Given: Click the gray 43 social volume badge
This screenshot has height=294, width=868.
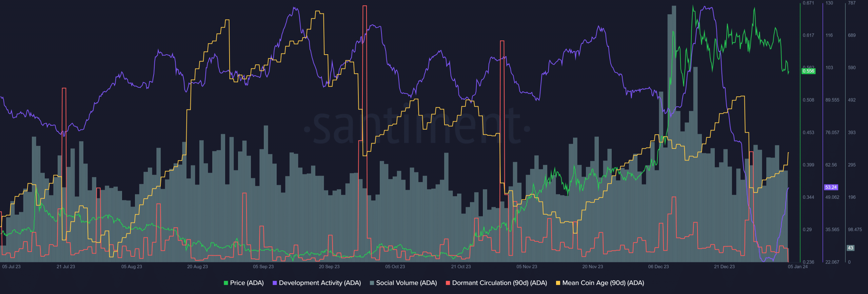Looking at the screenshot, I should click(850, 248).
